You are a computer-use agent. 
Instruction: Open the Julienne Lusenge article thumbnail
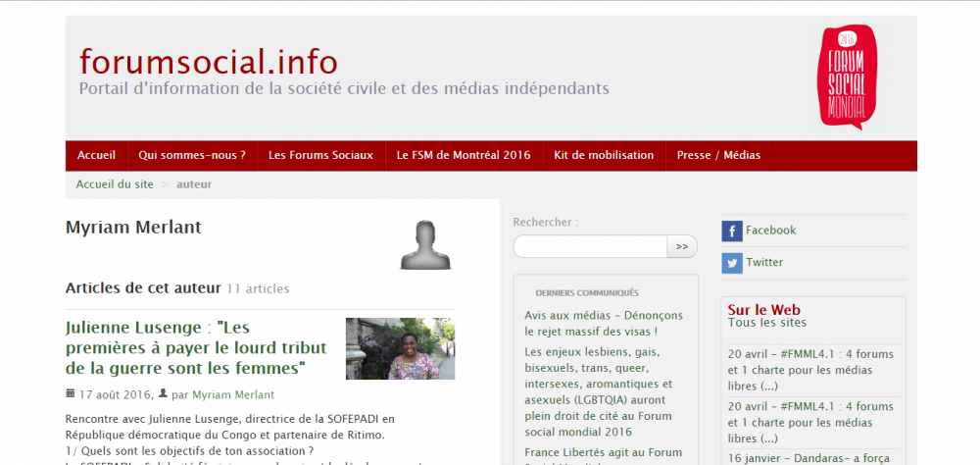click(400, 348)
